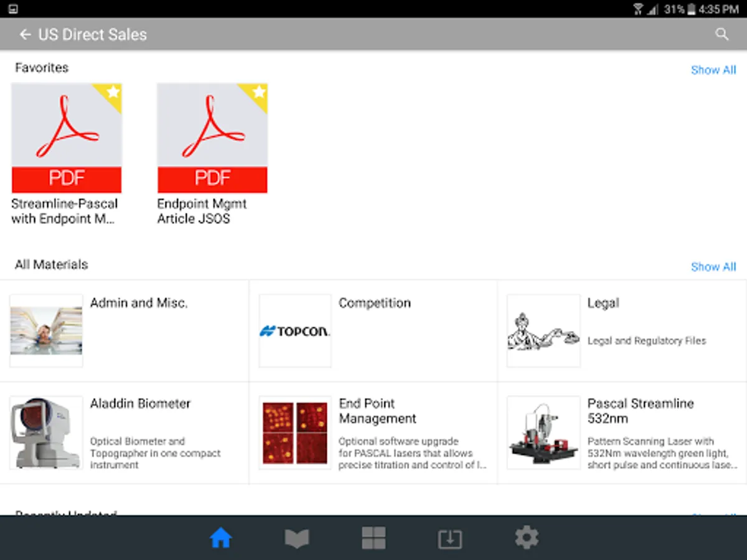Screen dimensions: 747x560
Task: Unfavorite star on Endpoint Mgmt Article PDF
Action: pos(258,93)
